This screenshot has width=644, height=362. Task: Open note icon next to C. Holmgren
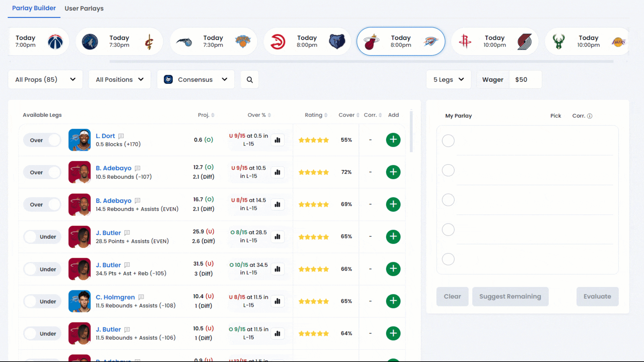click(141, 297)
